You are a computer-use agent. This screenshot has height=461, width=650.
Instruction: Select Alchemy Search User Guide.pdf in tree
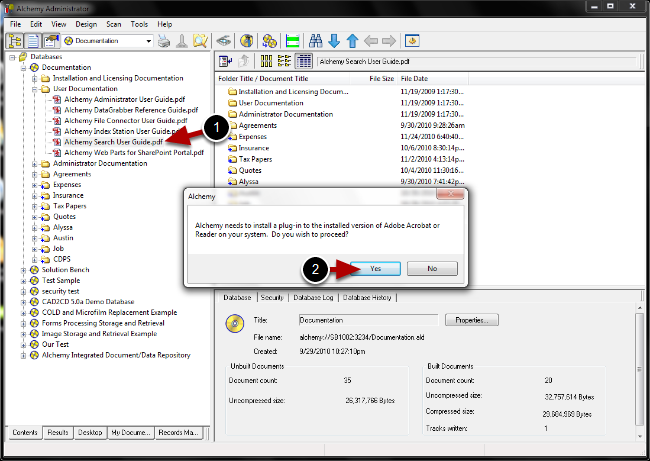point(113,142)
